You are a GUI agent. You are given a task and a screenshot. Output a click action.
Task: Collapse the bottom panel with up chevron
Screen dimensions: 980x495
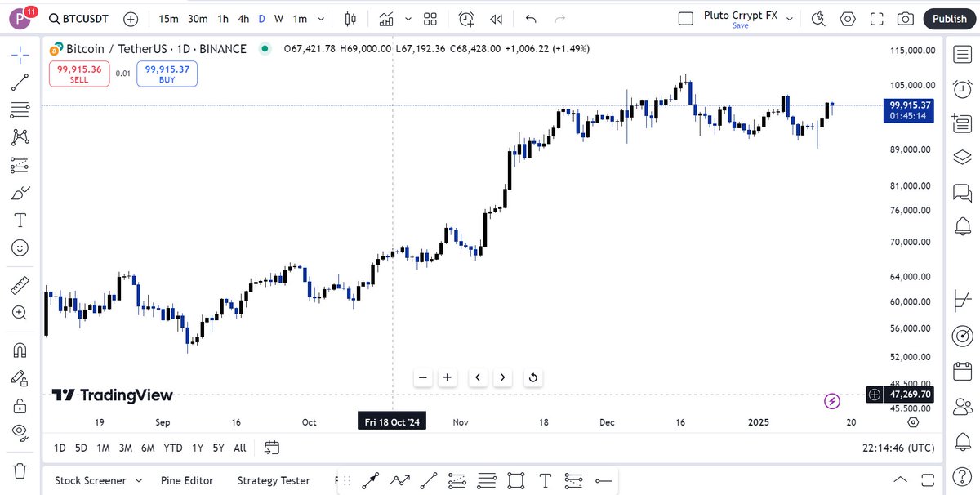tap(901, 479)
